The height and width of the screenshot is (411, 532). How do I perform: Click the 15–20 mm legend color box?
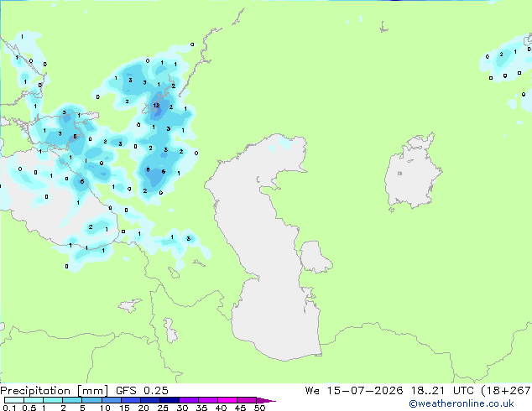[130, 400]
